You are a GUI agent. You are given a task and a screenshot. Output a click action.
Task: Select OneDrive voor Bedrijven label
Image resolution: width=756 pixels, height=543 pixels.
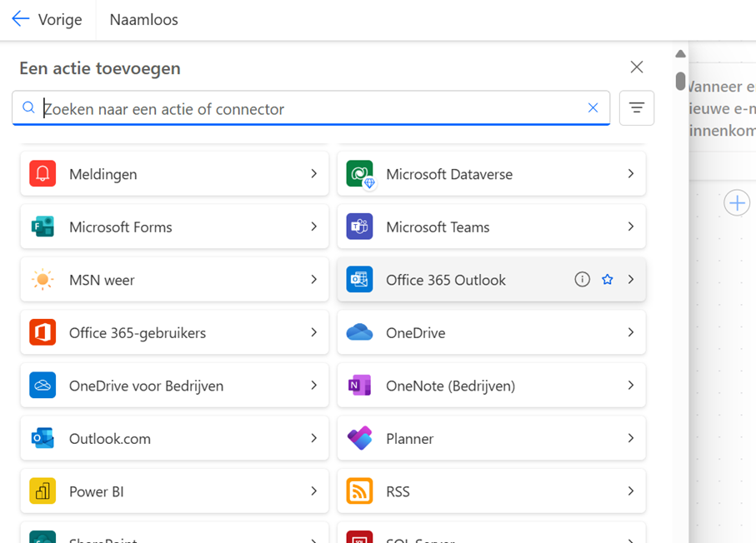[146, 386]
